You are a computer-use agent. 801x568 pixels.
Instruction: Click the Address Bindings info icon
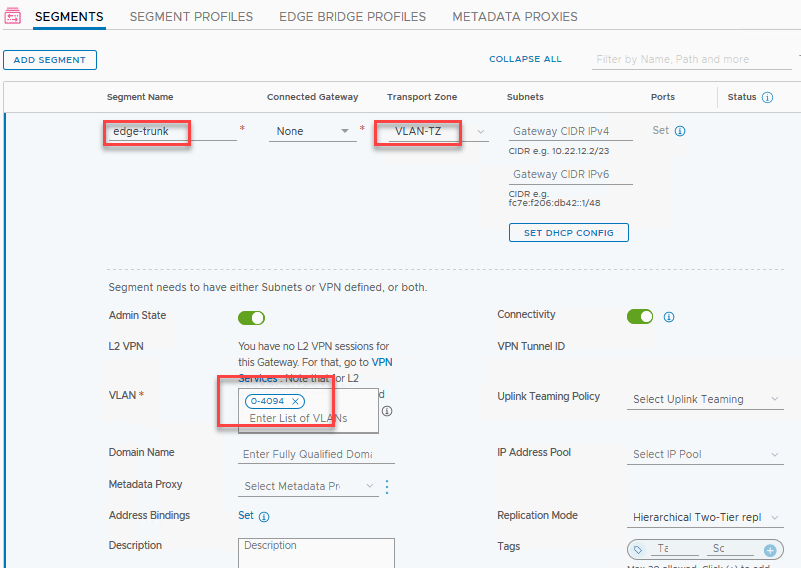coord(264,517)
